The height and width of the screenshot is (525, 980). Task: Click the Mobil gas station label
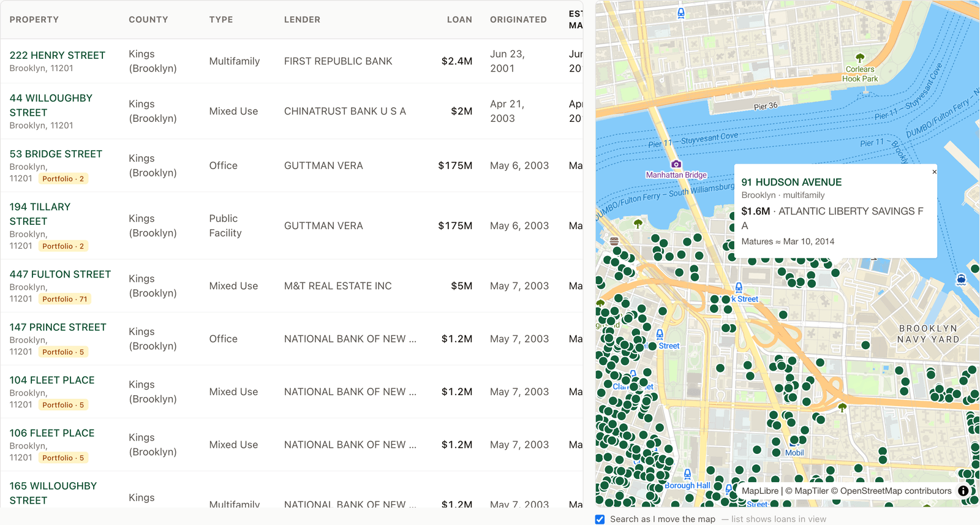[794, 453]
